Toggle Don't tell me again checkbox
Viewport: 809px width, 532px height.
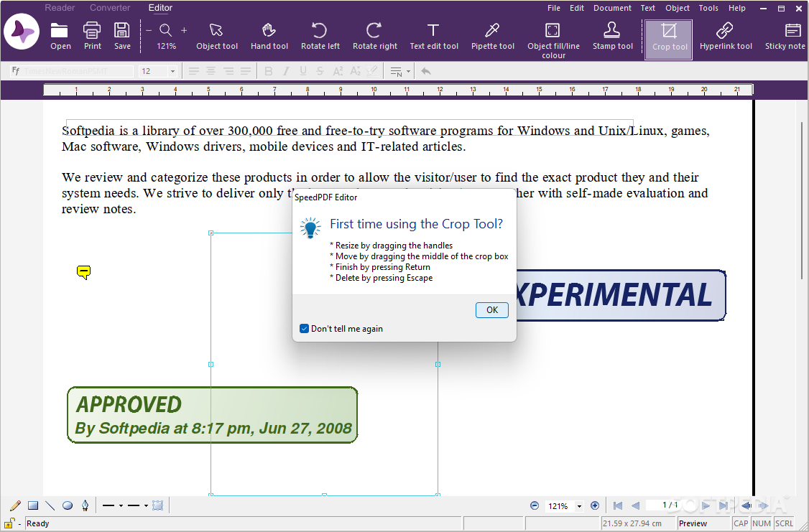coord(305,329)
